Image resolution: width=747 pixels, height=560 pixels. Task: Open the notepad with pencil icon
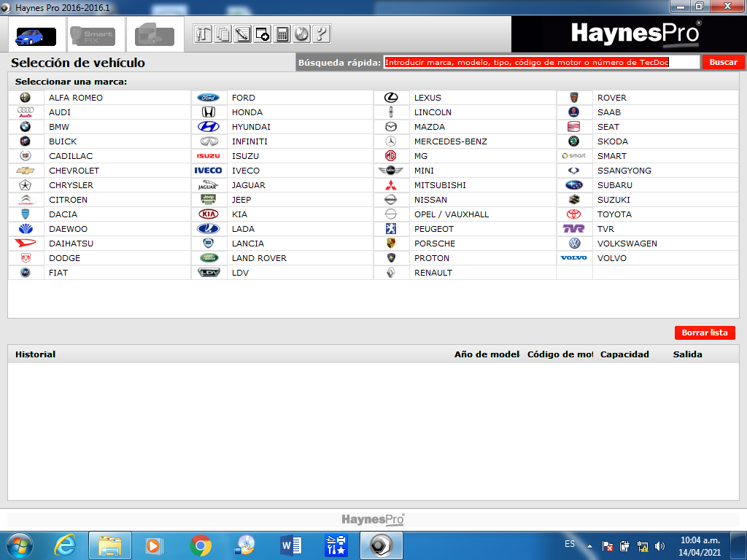242,34
